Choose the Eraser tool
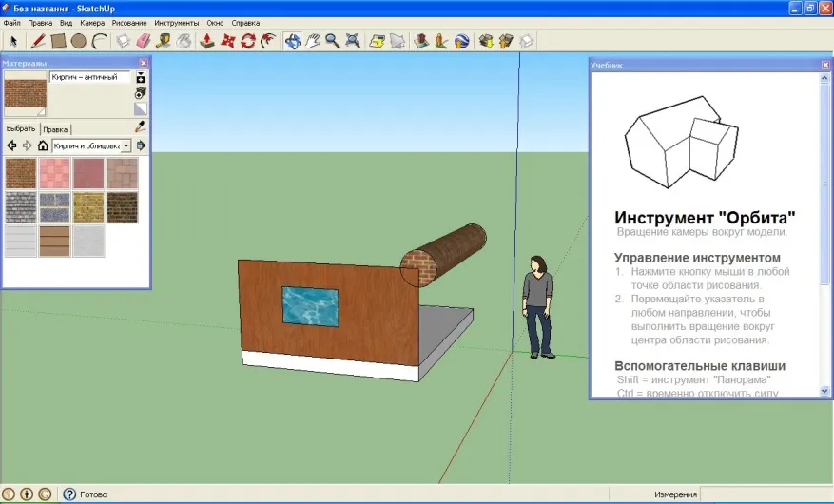 click(x=144, y=41)
